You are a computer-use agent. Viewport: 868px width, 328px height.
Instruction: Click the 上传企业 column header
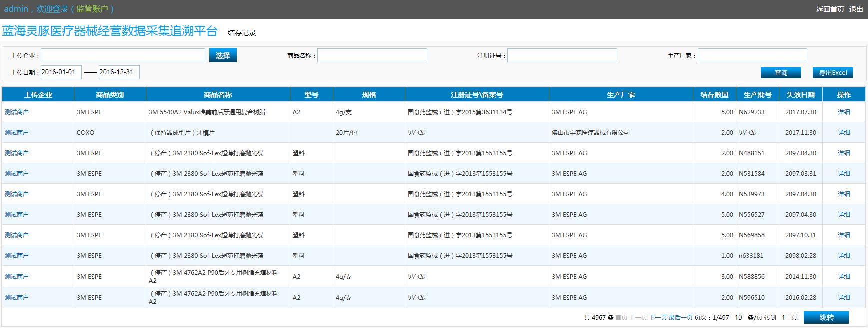tap(38, 95)
